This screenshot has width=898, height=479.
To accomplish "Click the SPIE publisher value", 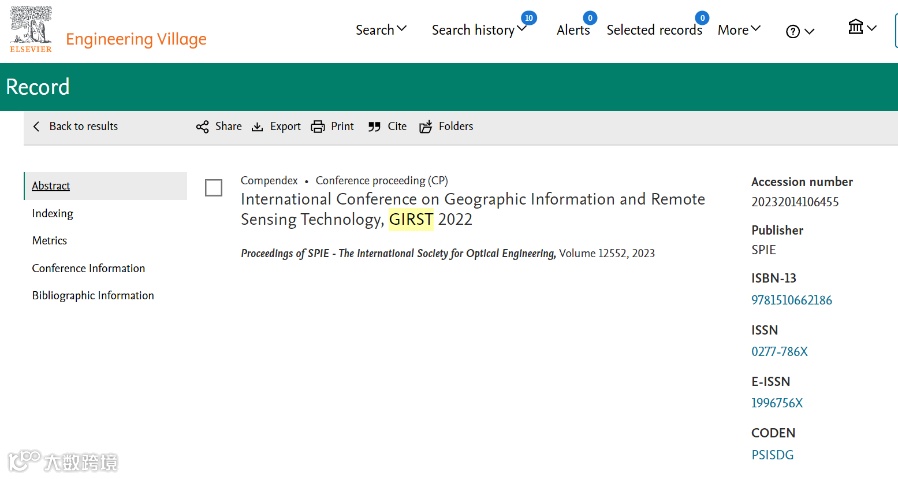I will 763,250.
